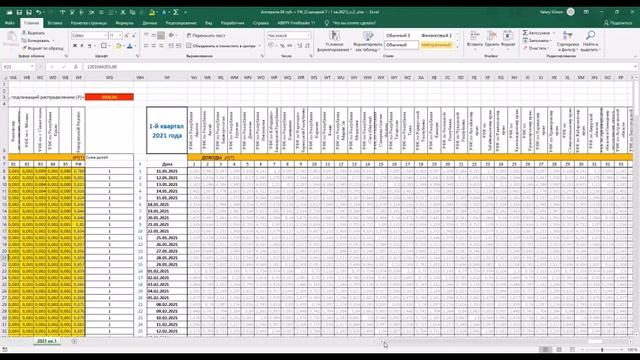Click the decrease decimal icon

(x=307, y=46)
